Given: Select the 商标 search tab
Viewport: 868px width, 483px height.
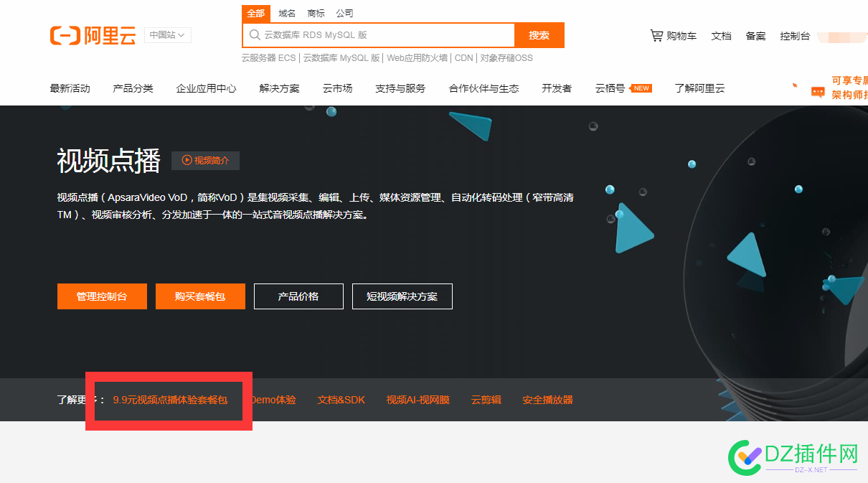Looking at the screenshot, I should pyautogui.click(x=316, y=14).
